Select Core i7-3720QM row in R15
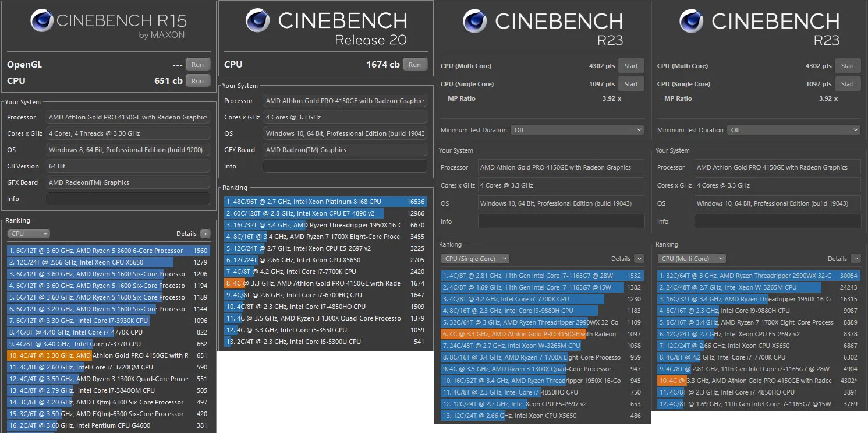The image size is (868, 433). click(109, 367)
